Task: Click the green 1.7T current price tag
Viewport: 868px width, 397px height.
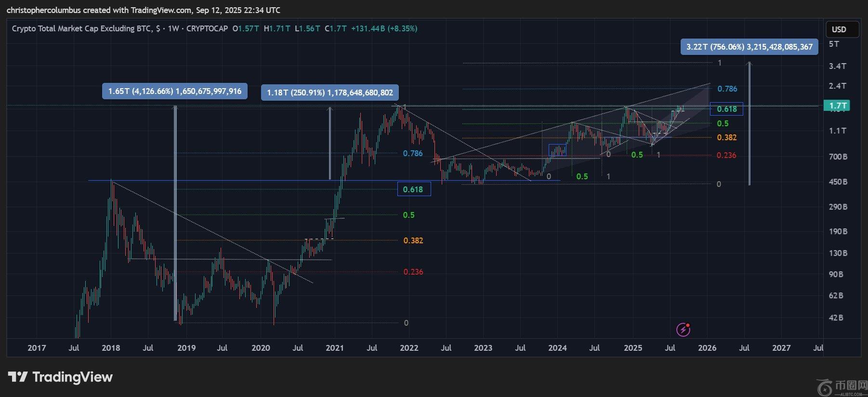Action: (838, 106)
